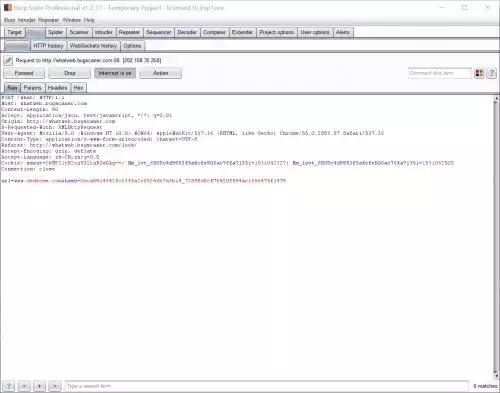Toggle the Intercept is on button
The height and width of the screenshot is (393, 500).
click(115, 73)
